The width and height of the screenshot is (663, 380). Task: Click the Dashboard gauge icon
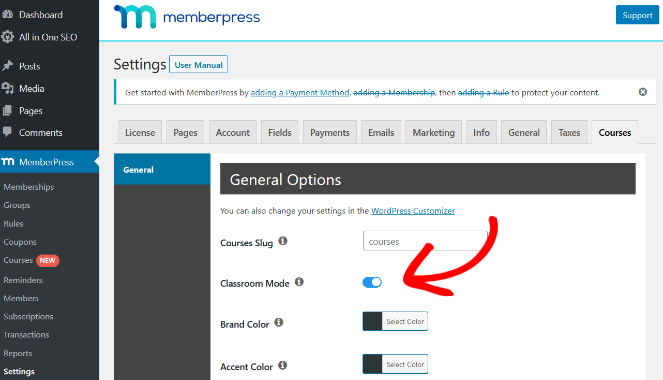(x=7, y=14)
